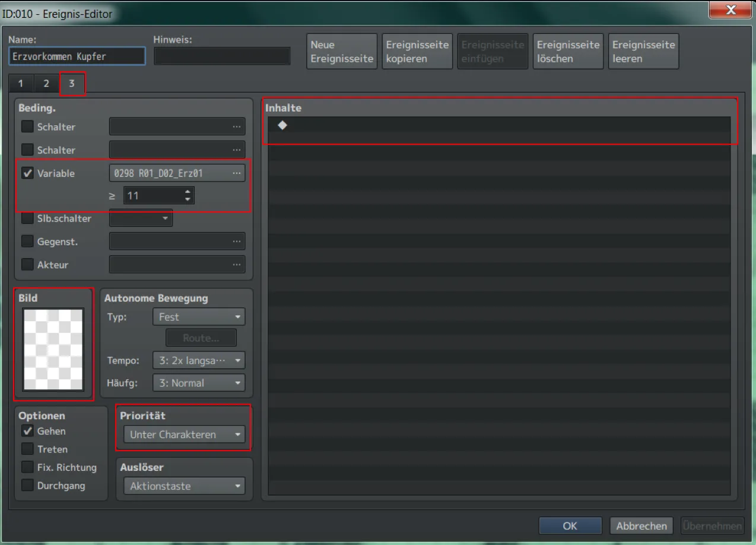Select event page tab 3

[x=72, y=84]
